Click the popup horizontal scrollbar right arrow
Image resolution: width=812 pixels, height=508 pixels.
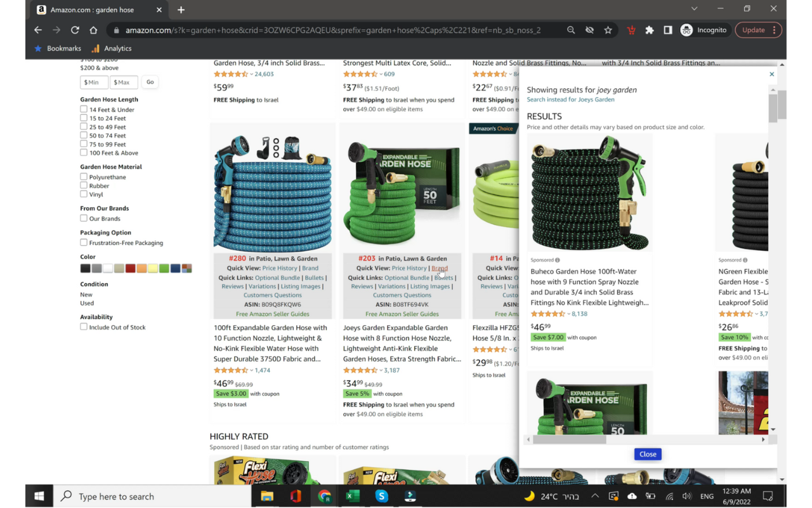click(763, 439)
